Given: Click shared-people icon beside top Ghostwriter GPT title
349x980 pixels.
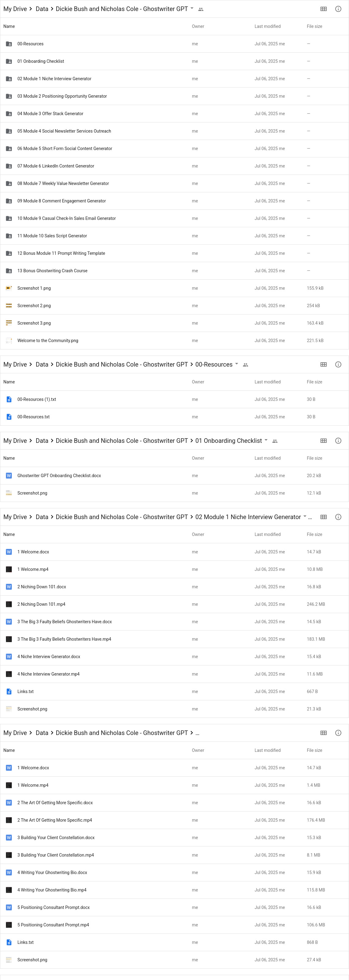Looking at the screenshot, I should [201, 9].
